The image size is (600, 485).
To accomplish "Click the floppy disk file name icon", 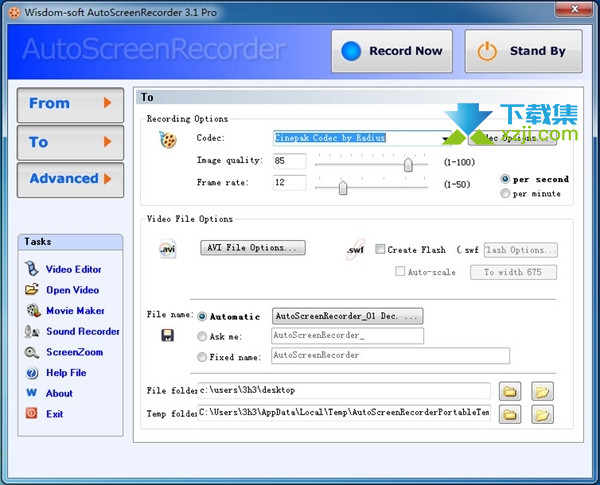I will [167, 335].
